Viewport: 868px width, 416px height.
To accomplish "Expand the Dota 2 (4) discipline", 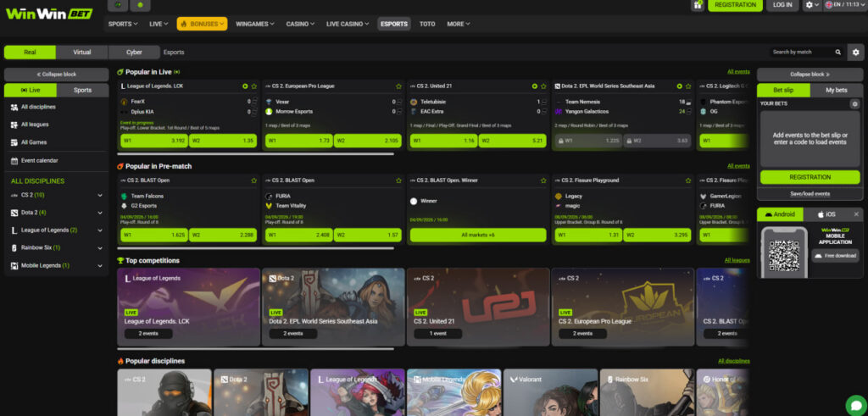I will [x=56, y=213].
